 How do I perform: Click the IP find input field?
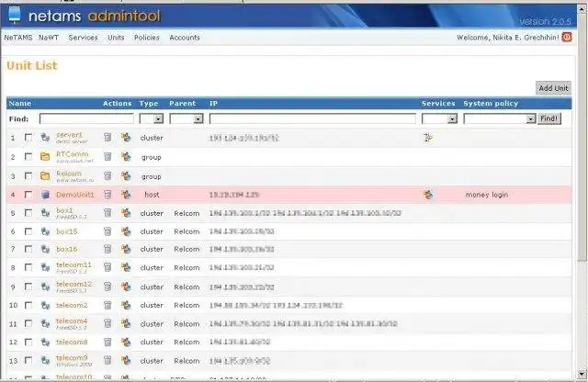[312, 118]
